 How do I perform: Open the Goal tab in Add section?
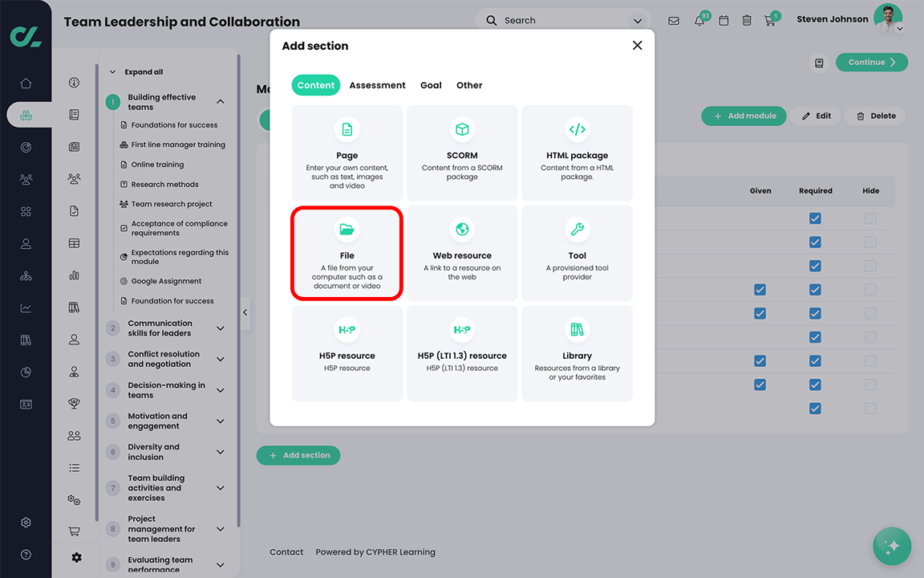pyautogui.click(x=431, y=84)
